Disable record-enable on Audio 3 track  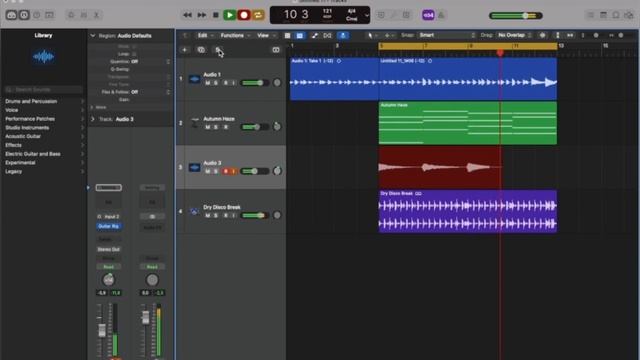(226, 171)
